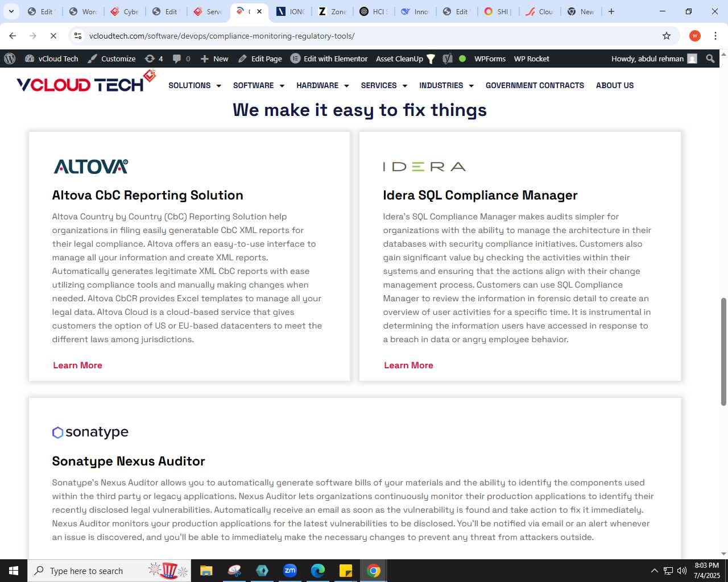Viewport: 728px width, 582px height.
Task: Open the ABOUT US page
Action: (x=615, y=85)
